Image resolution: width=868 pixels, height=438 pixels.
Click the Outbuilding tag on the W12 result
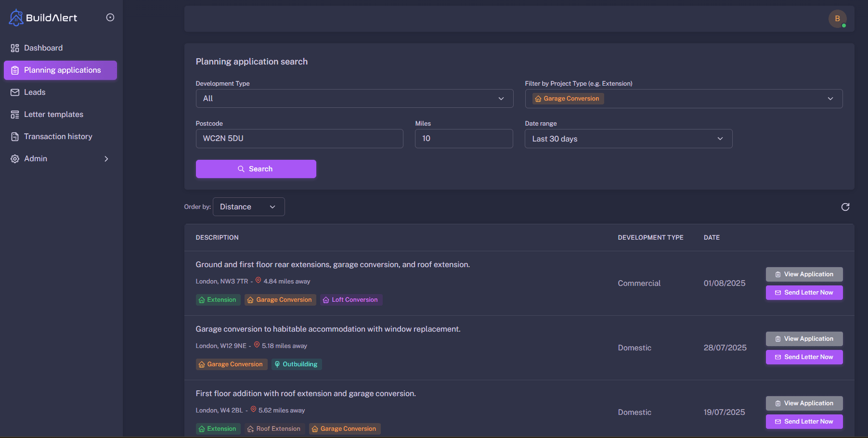(296, 364)
